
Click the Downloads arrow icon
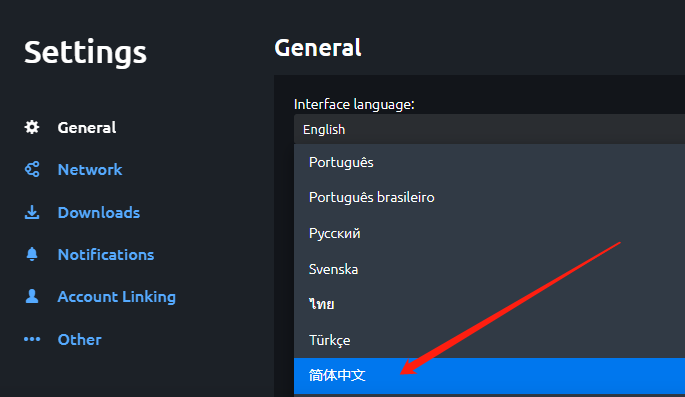[32, 212]
